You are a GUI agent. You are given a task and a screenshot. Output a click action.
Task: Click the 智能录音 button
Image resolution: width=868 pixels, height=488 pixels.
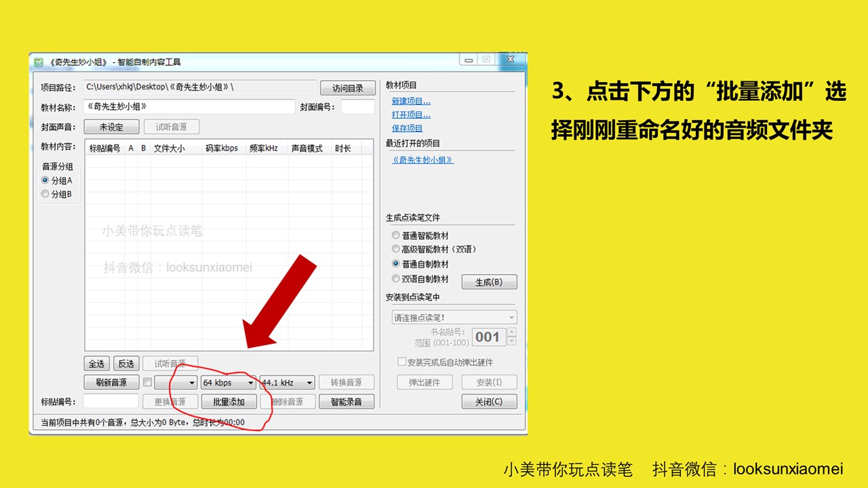(347, 402)
